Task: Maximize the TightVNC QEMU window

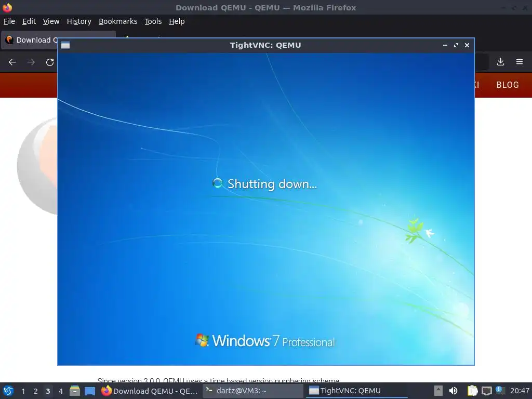Action: (456, 45)
